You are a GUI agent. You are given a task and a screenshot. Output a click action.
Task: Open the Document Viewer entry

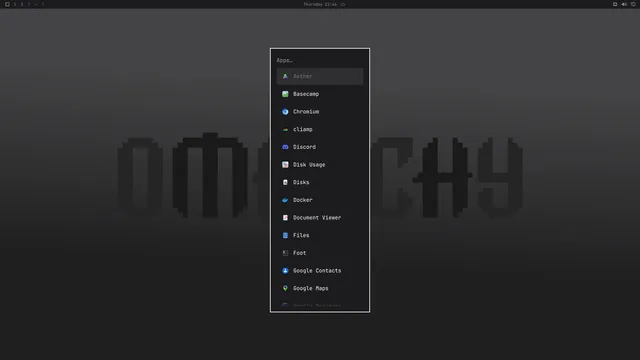click(320, 218)
